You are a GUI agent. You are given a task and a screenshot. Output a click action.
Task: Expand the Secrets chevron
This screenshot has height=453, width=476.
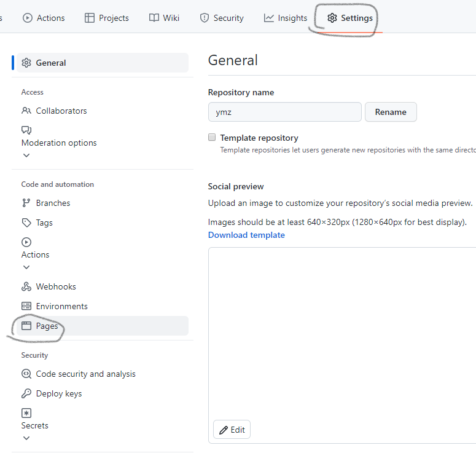click(26, 438)
